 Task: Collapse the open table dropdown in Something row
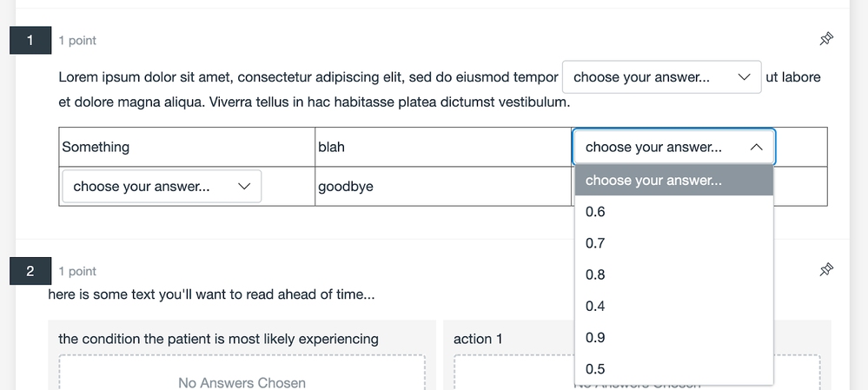[673, 148]
